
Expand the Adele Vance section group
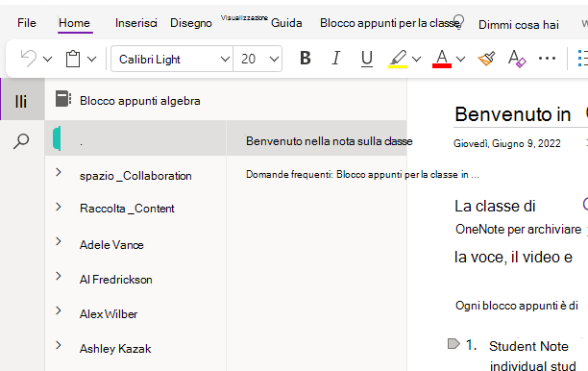click(59, 241)
